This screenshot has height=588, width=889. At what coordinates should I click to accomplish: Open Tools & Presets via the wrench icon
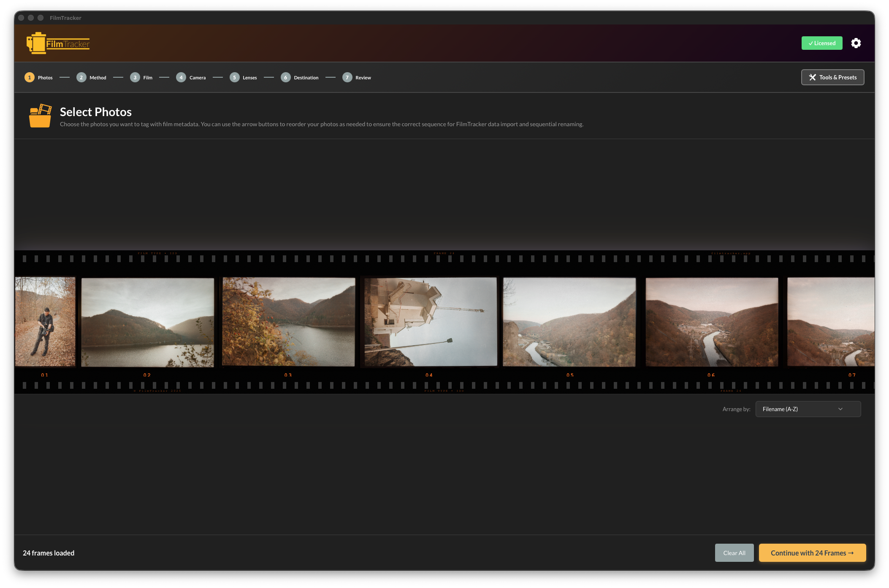click(813, 77)
